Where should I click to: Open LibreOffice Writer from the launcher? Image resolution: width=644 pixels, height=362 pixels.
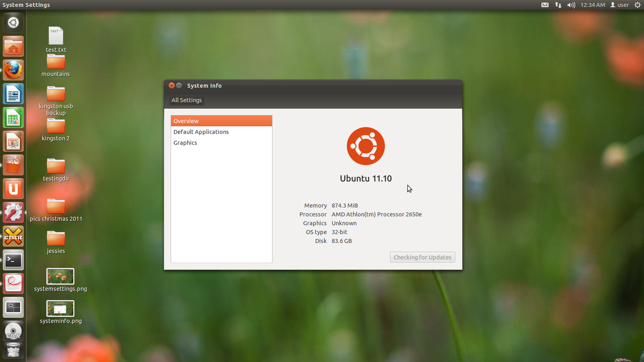point(13,94)
